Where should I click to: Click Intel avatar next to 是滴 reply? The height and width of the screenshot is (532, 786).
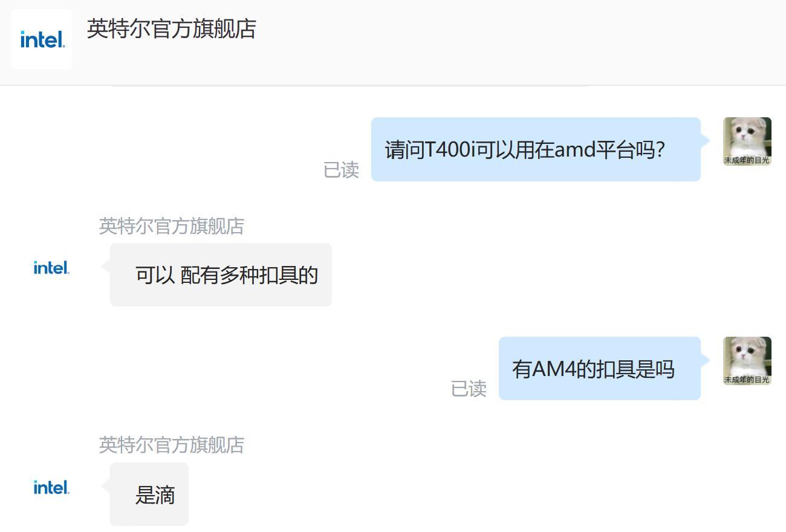coord(51,487)
